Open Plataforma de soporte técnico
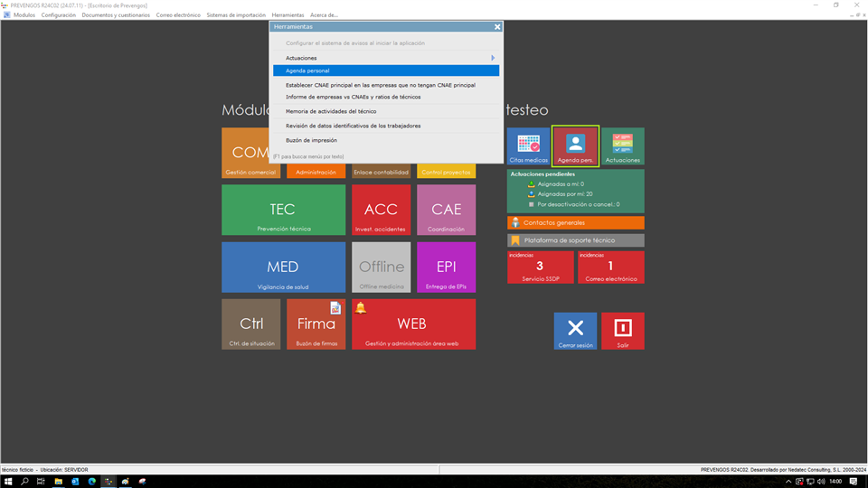 click(x=575, y=240)
